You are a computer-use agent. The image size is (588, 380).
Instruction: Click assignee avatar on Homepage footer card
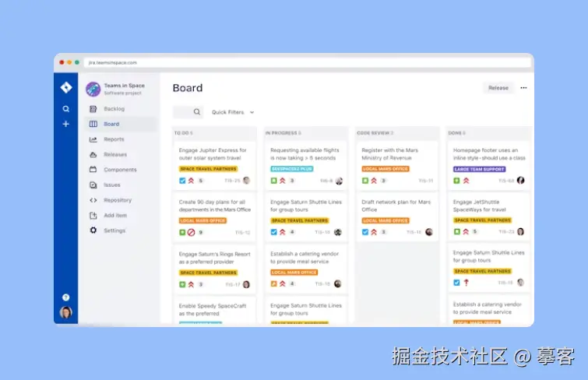click(x=521, y=181)
